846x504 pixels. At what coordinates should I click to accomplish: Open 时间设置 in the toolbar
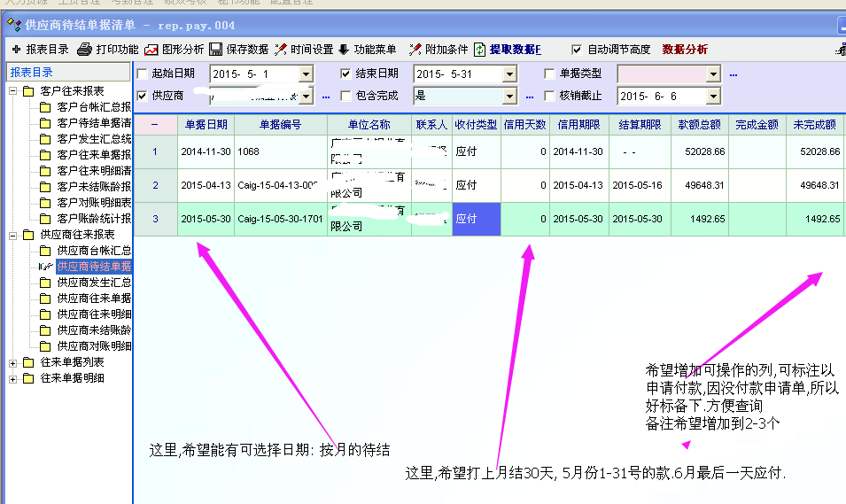(x=281, y=50)
